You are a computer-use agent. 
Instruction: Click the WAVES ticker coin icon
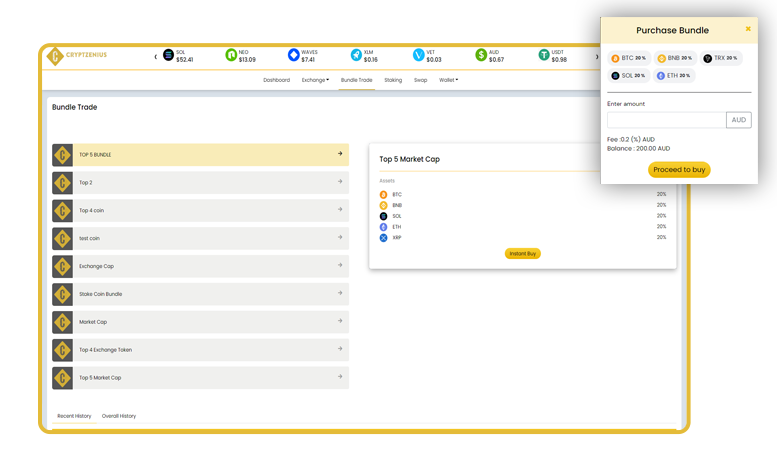pos(293,55)
